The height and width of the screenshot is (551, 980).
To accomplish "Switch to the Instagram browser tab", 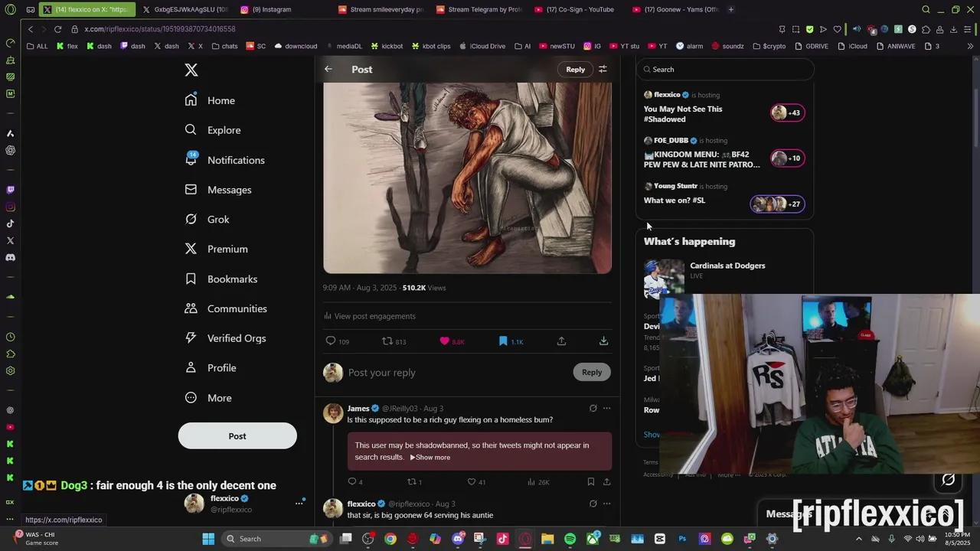I will 271,9.
